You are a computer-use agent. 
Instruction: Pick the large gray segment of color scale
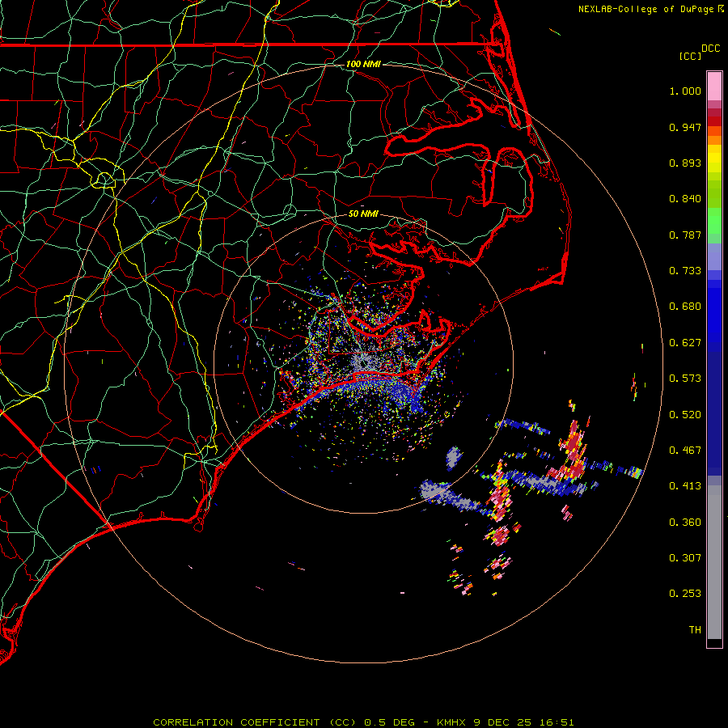[x=714, y=562]
